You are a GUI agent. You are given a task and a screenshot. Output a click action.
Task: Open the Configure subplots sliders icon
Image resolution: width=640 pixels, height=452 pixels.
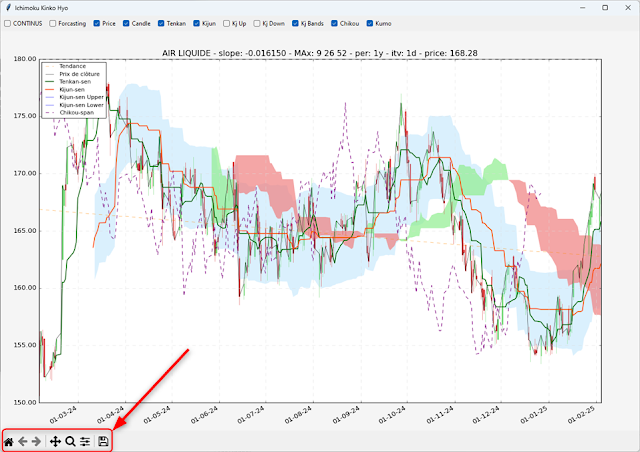pyautogui.click(x=85, y=441)
